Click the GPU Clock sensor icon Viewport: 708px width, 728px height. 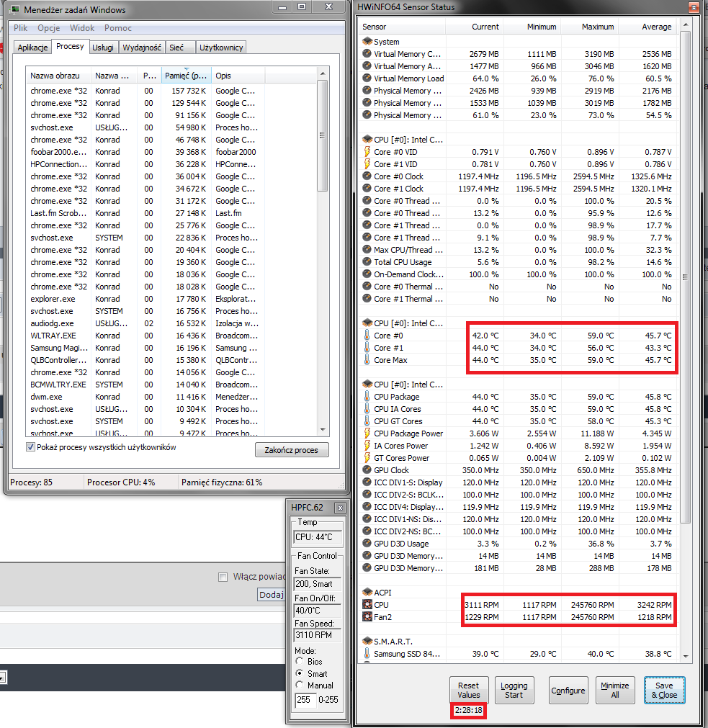[x=367, y=470]
